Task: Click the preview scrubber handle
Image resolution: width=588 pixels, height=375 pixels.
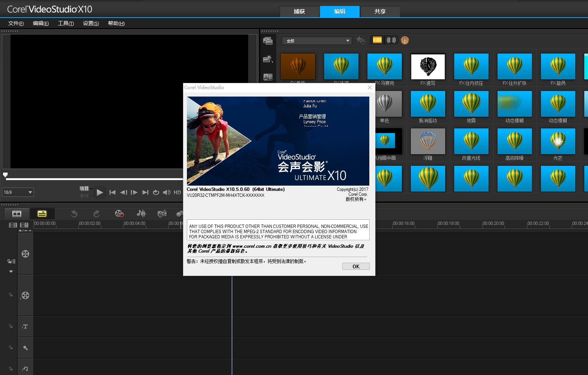Action: [x=5, y=175]
